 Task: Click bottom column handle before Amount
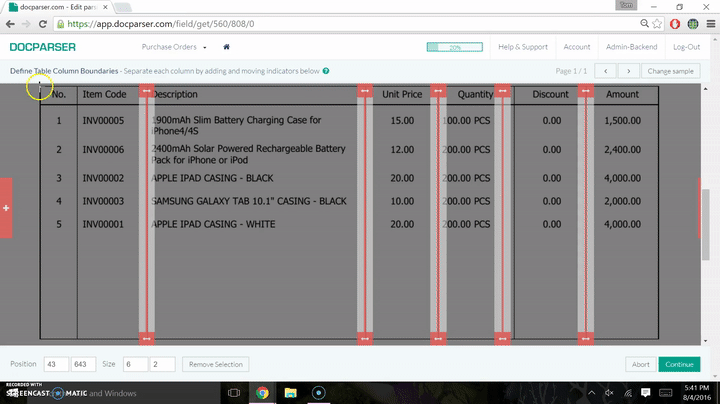584,338
